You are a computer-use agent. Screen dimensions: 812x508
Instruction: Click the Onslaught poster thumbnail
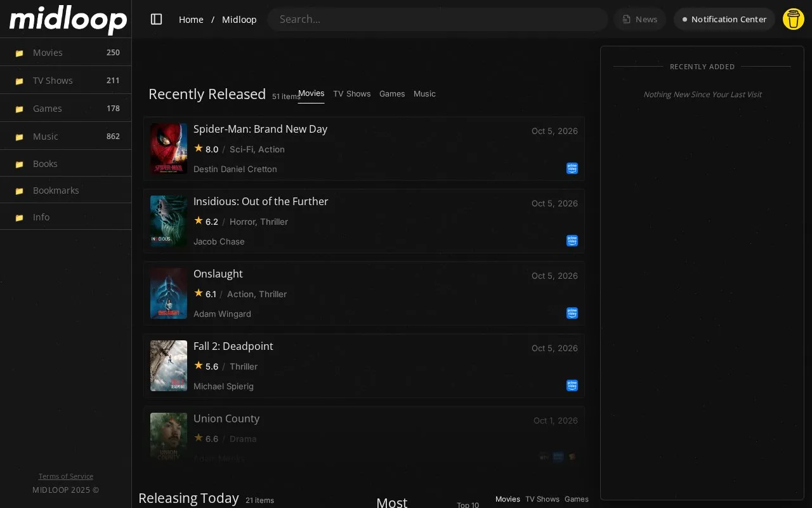point(169,293)
